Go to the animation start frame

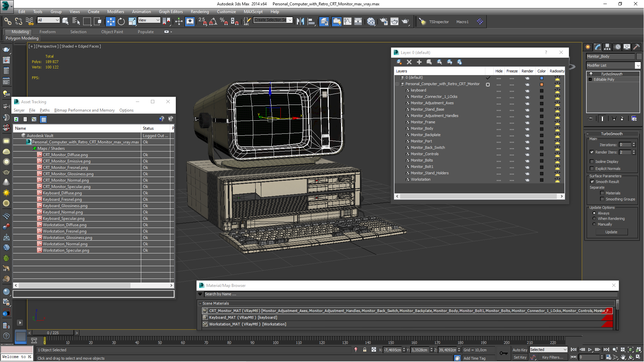tap(574, 350)
